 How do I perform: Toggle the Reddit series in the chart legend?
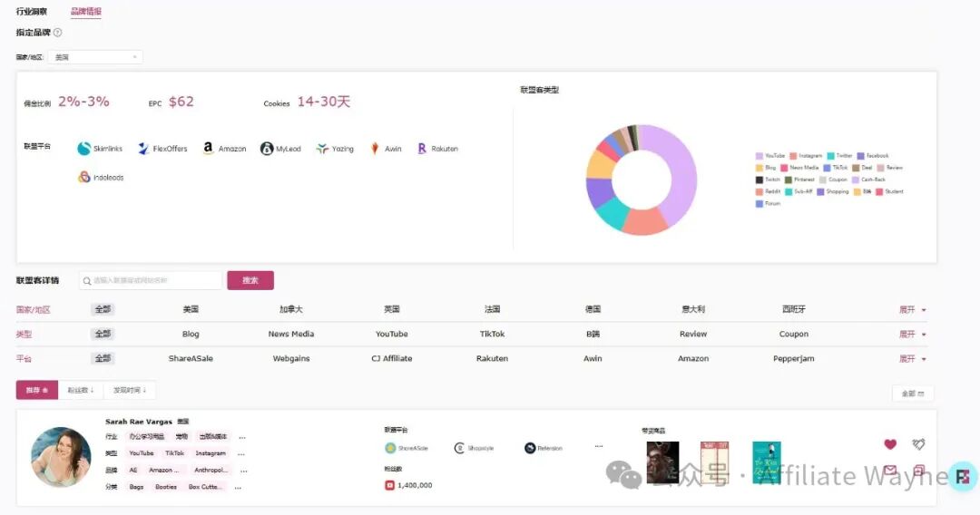click(x=769, y=191)
